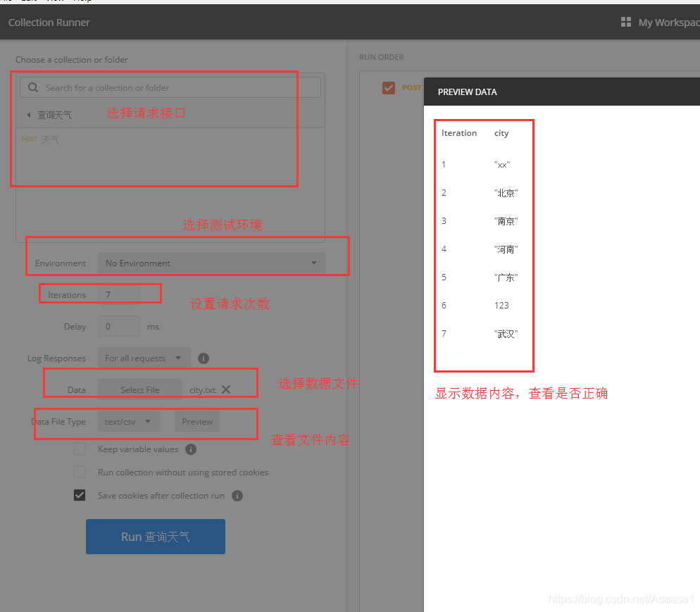Click the "河南" cell in preview data
The height and width of the screenshot is (612, 700).
[506, 249]
